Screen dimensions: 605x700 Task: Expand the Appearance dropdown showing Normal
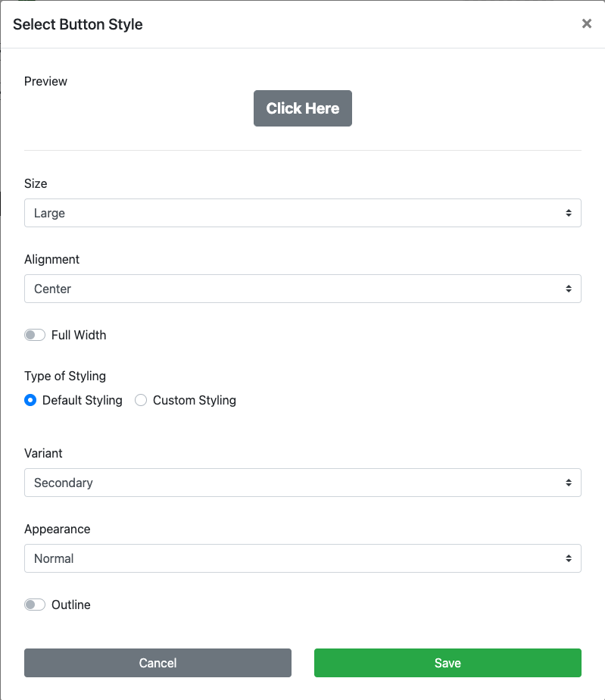tap(295, 559)
